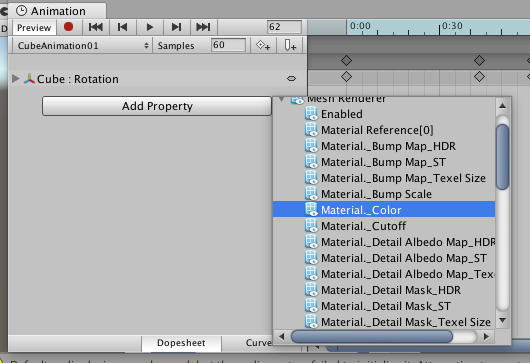Go to previous keyframe
The image size is (530, 363).
(x=122, y=27)
